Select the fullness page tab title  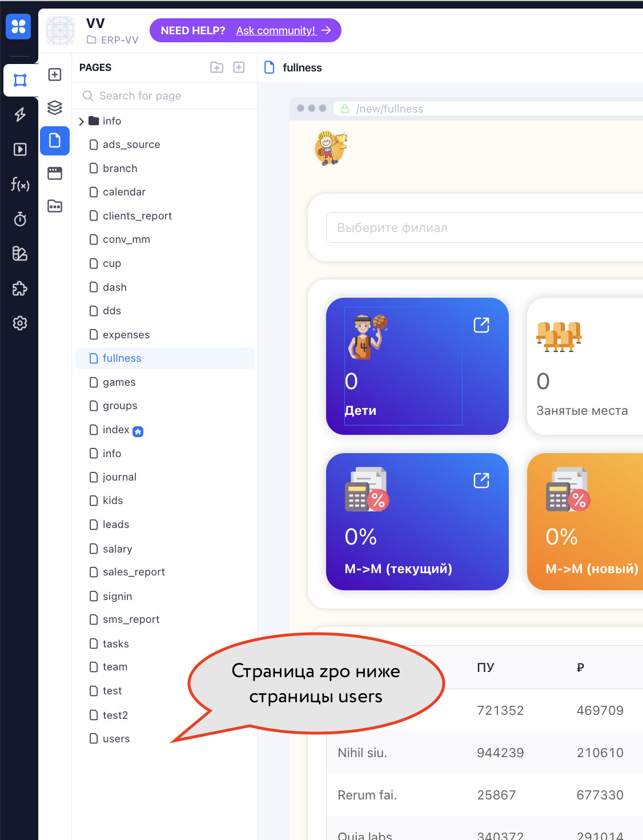point(302,67)
